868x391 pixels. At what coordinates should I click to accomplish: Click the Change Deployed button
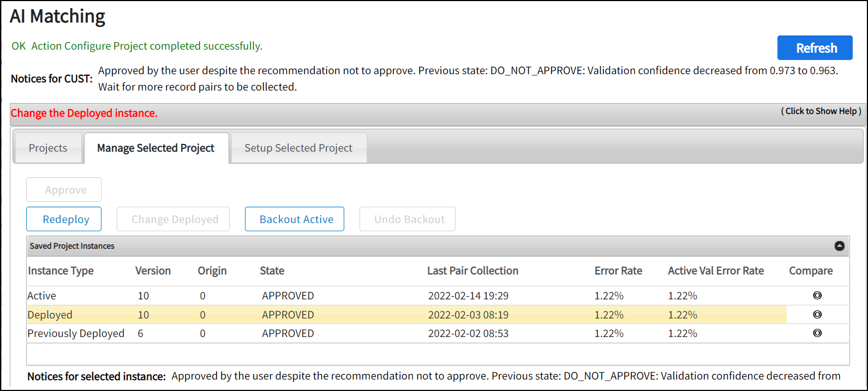coord(173,219)
